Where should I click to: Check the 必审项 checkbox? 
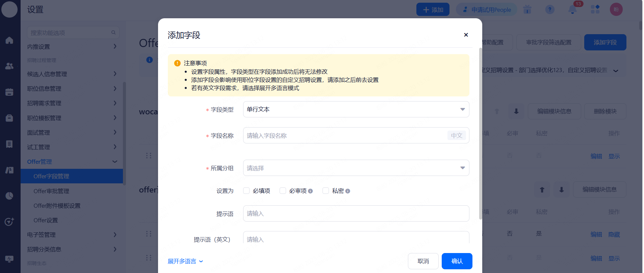[x=283, y=191]
